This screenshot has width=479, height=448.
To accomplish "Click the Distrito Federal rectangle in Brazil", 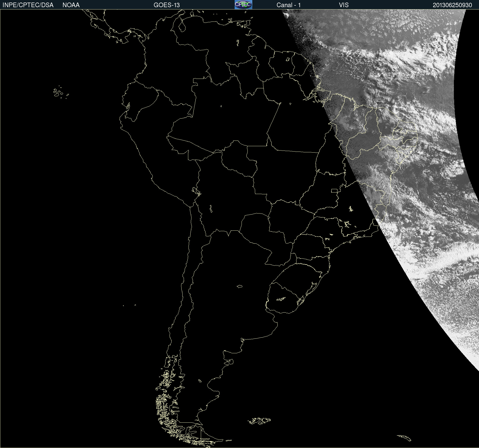I will [x=334, y=190].
